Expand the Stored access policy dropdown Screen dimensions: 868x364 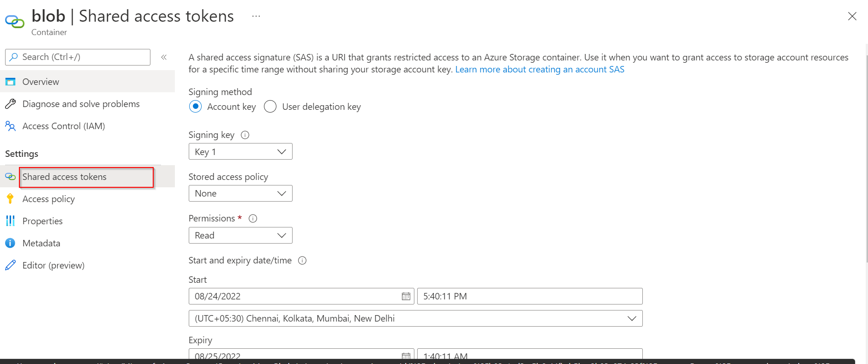[x=240, y=193]
